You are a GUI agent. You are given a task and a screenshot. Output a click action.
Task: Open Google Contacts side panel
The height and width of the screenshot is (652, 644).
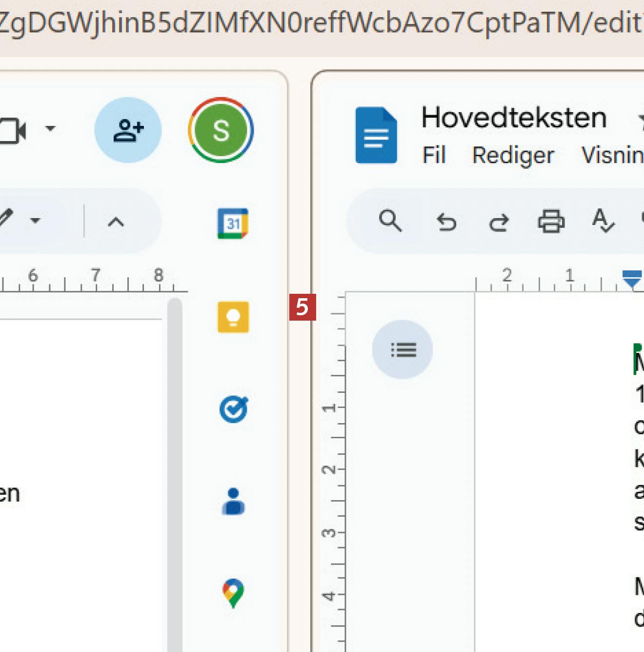tap(233, 501)
